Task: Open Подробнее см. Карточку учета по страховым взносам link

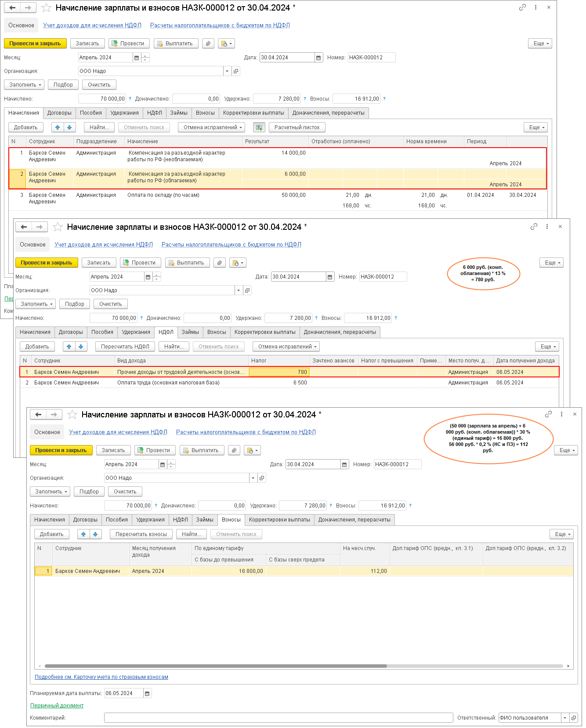Action: [101, 677]
